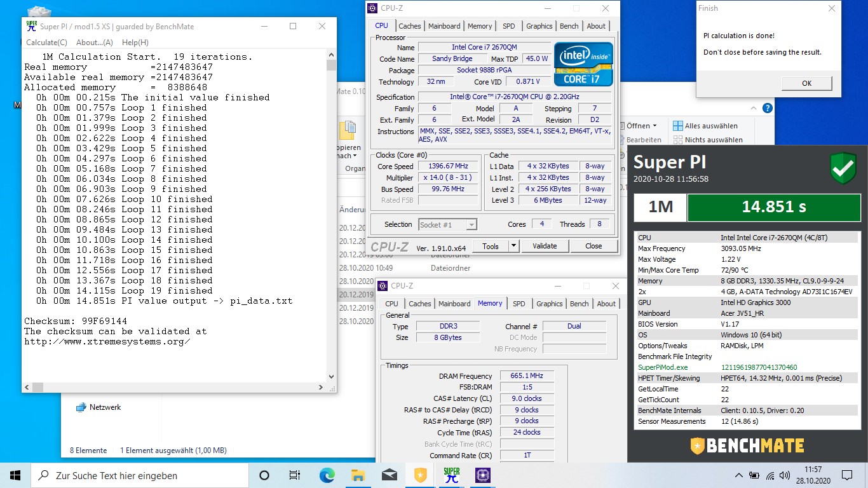Click the volume speaker tray icon
The height and width of the screenshot is (488, 868).
(x=785, y=475)
